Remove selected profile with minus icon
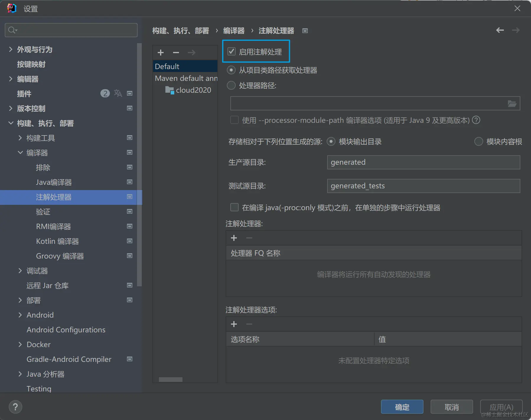This screenshot has height=420, width=531. [x=176, y=53]
